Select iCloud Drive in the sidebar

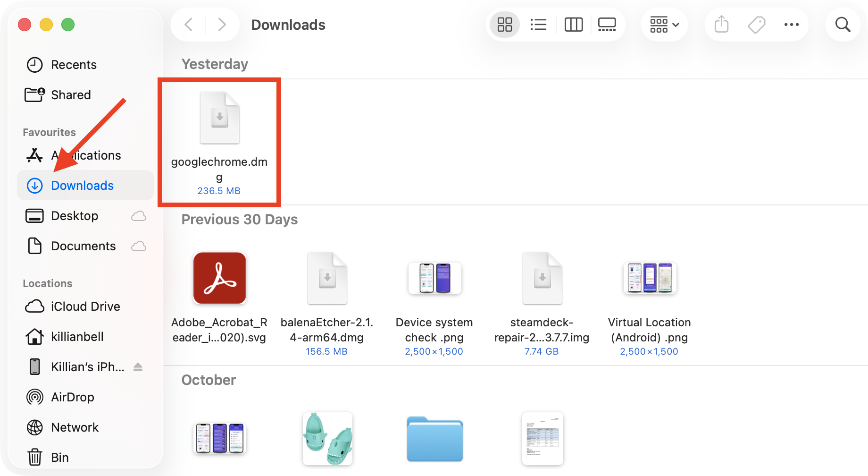pyautogui.click(x=85, y=306)
